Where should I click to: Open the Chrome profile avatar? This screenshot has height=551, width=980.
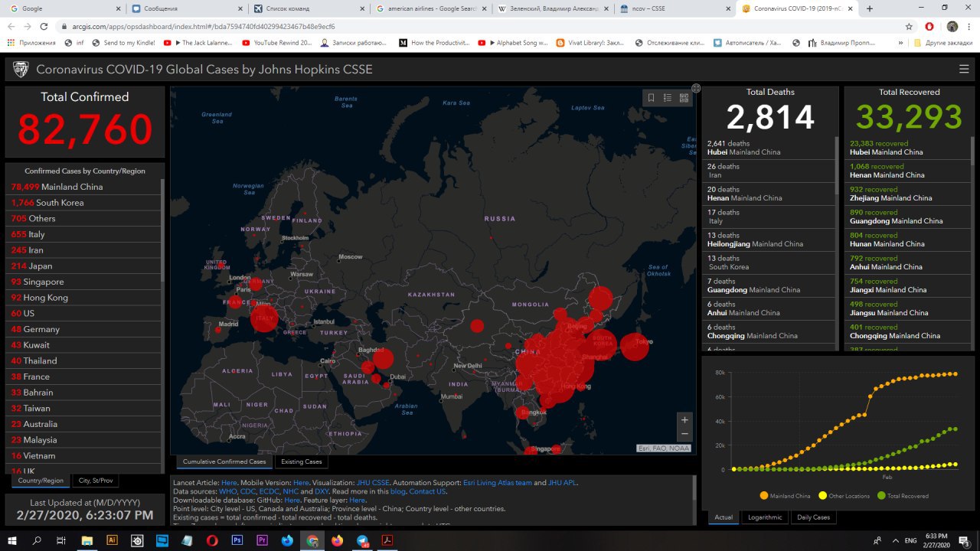tap(952, 27)
